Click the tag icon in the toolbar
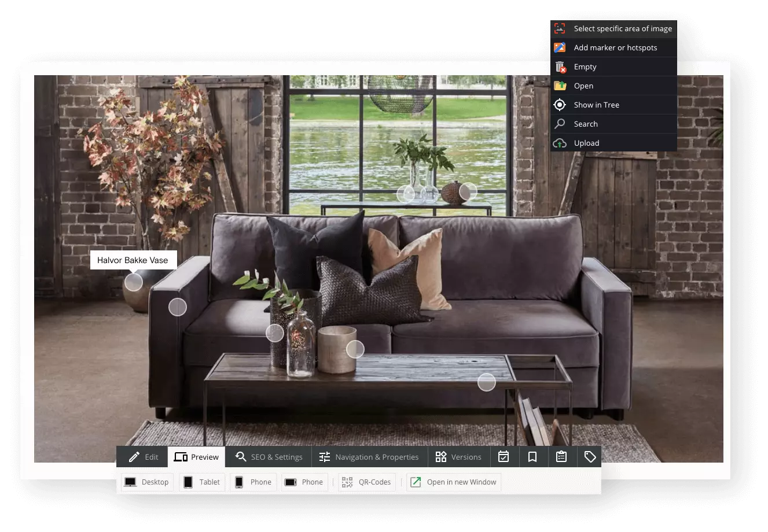This screenshot has width=768, height=532. 590,457
